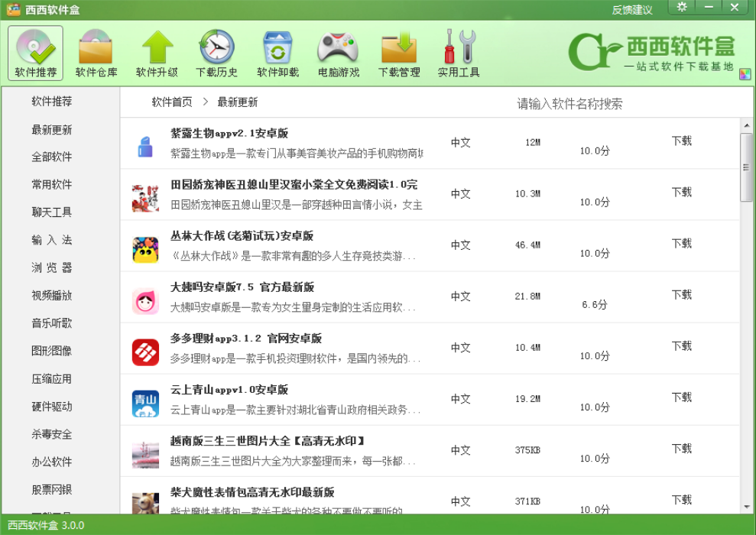756x535 pixels.
Task: Download 柴犬魔性表情包
Action: pos(682,500)
